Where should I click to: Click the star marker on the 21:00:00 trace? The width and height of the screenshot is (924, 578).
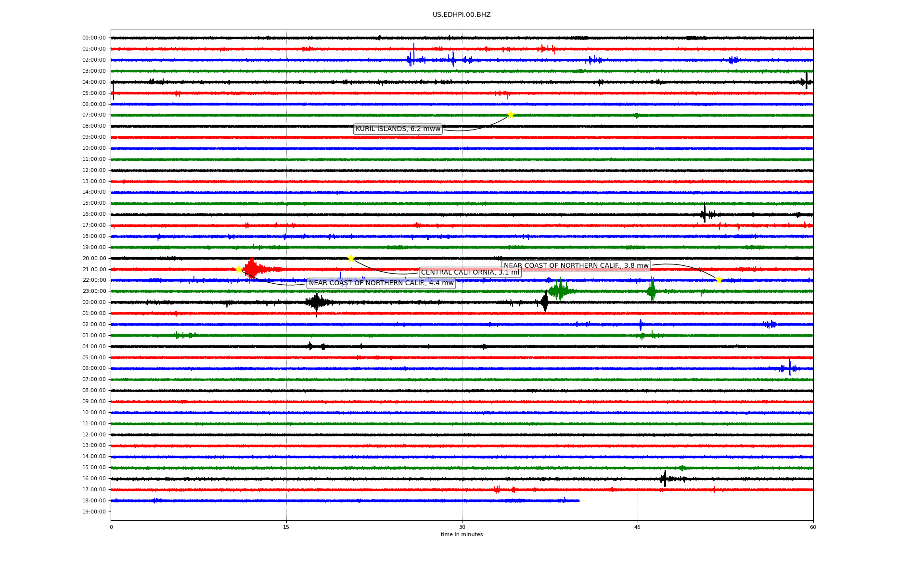tap(239, 269)
